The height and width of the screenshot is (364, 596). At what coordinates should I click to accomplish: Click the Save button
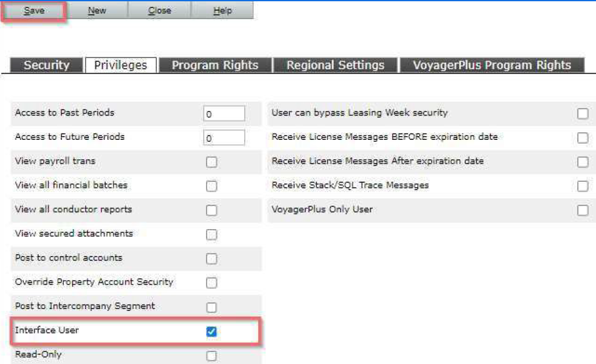[34, 11]
